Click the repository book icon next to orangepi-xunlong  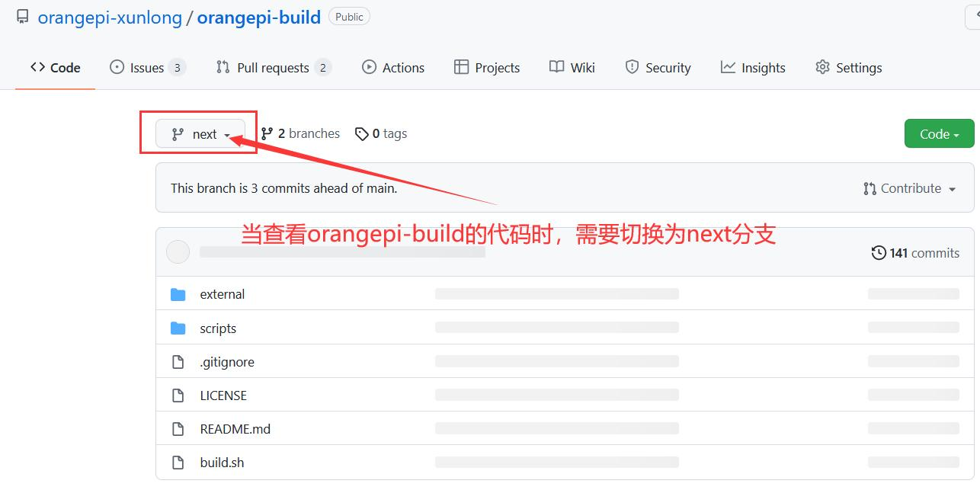[22, 16]
